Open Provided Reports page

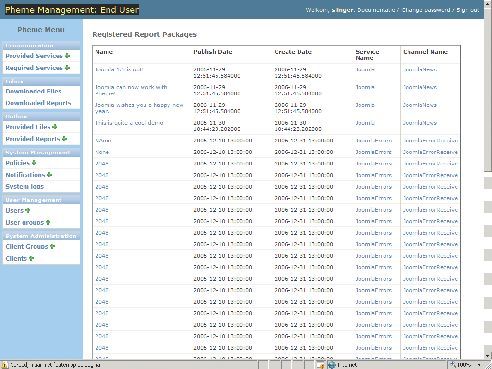click(x=33, y=139)
